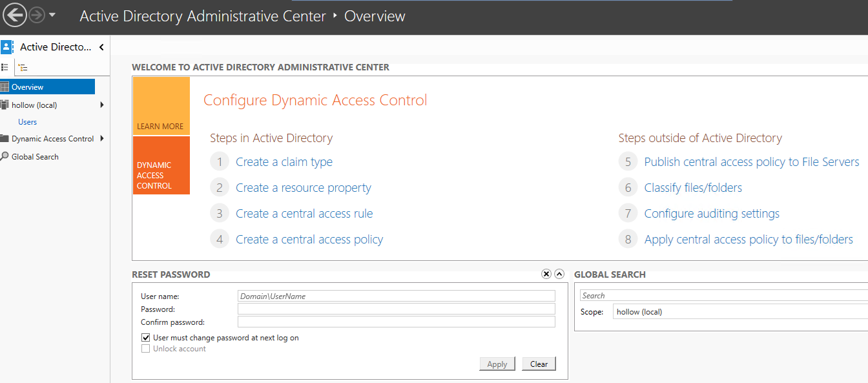868x383 pixels.
Task: Close the Reset Password tile
Action: tap(546, 274)
